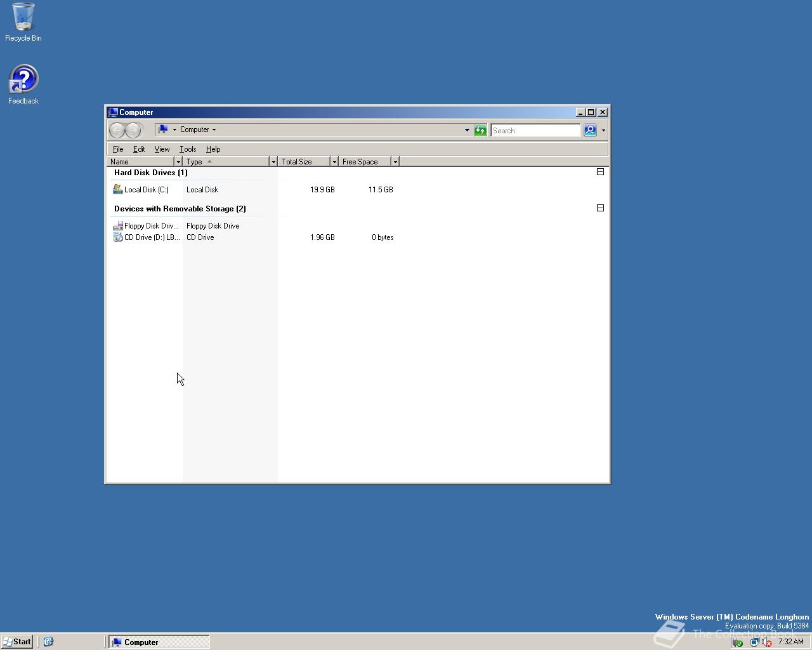The image size is (812, 650).
Task: Open the dropdown arrow after Computer breadcrumb
Action: point(214,129)
